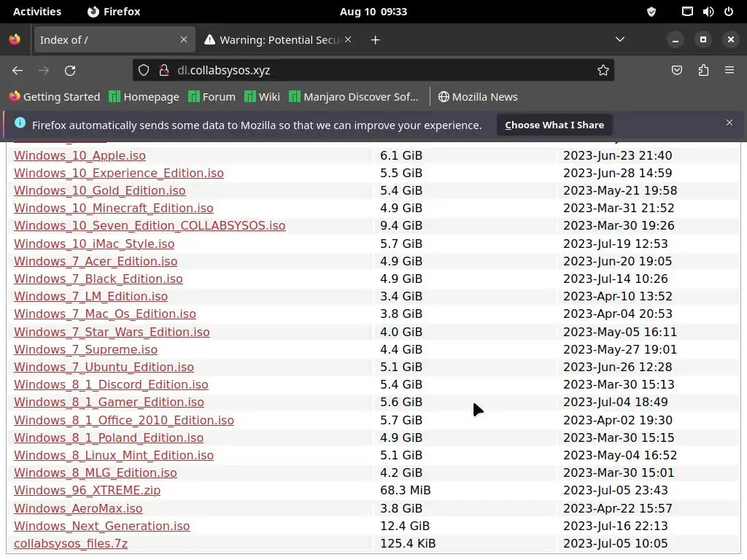747x560 pixels.
Task: Download Windows_7_Mac_Os_Edition.iso
Action: [105, 314]
